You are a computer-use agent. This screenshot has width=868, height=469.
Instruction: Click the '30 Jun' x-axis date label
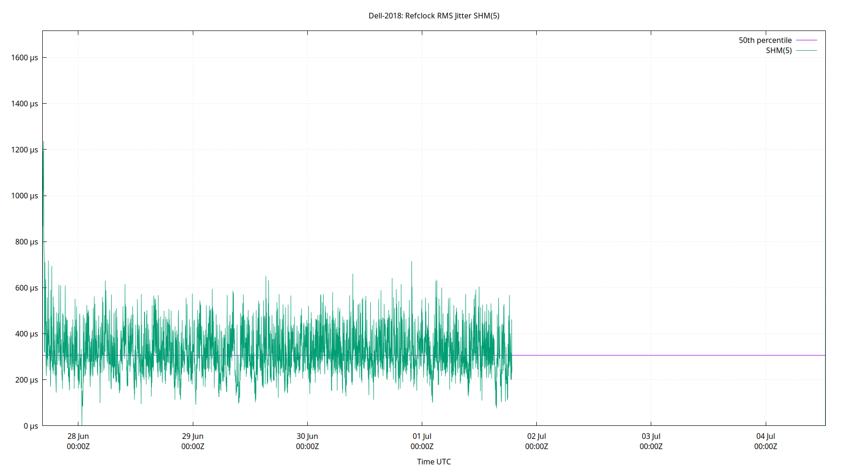tap(307, 436)
